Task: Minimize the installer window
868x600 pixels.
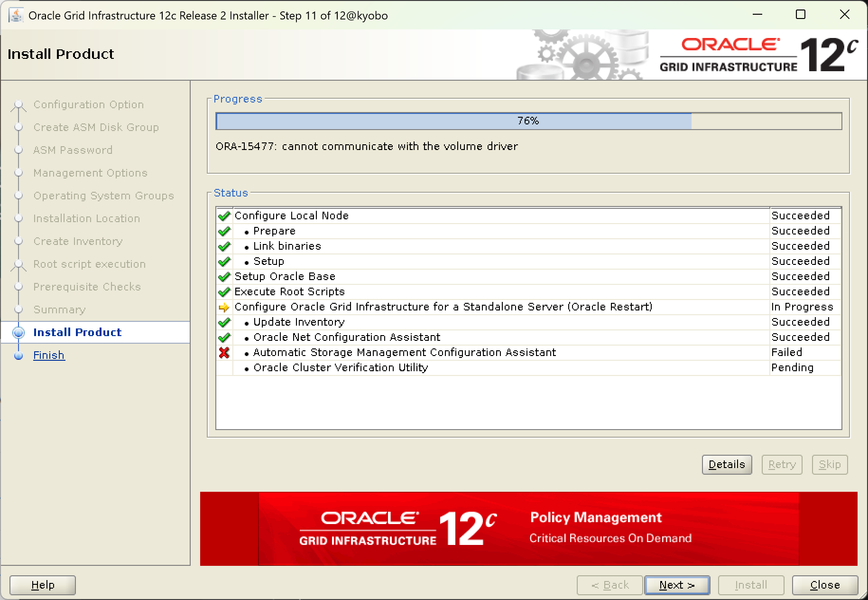Action: click(x=757, y=15)
